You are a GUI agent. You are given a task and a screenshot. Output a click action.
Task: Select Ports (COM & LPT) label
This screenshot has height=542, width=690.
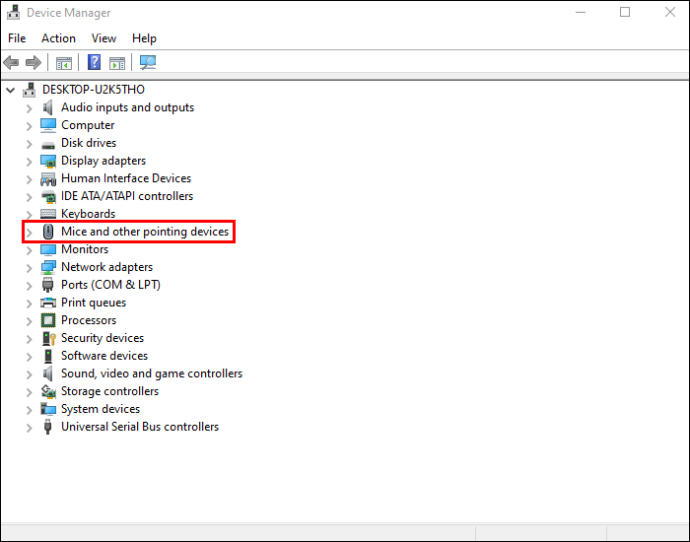coord(110,285)
